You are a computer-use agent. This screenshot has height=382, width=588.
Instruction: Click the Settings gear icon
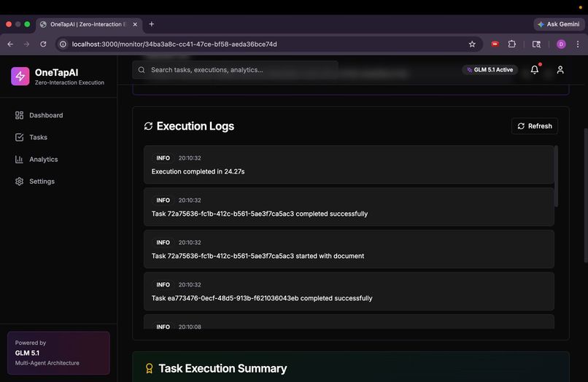click(19, 182)
